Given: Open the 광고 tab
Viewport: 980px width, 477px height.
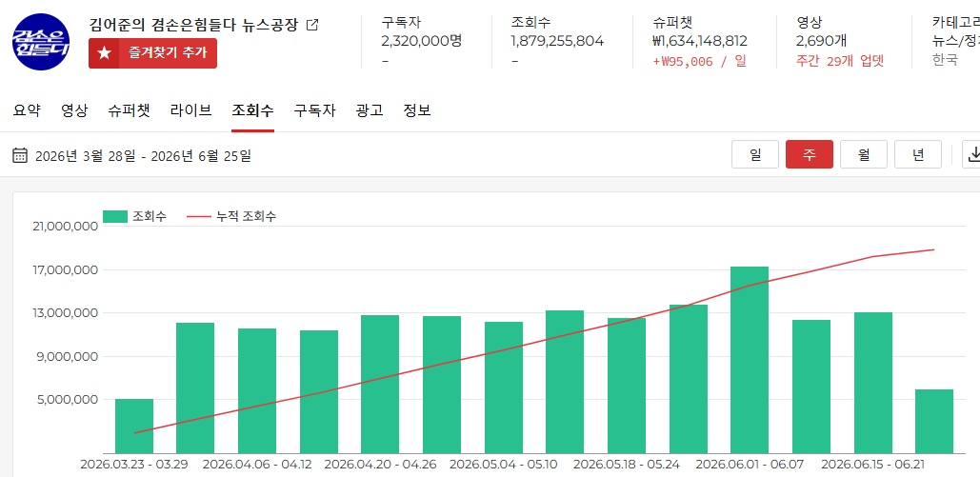Looking at the screenshot, I should 370,110.
